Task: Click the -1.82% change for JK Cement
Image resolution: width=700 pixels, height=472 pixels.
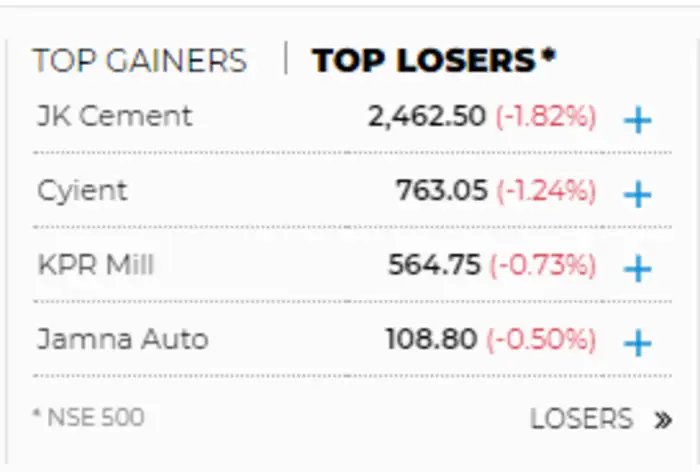Action: pyautogui.click(x=546, y=117)
